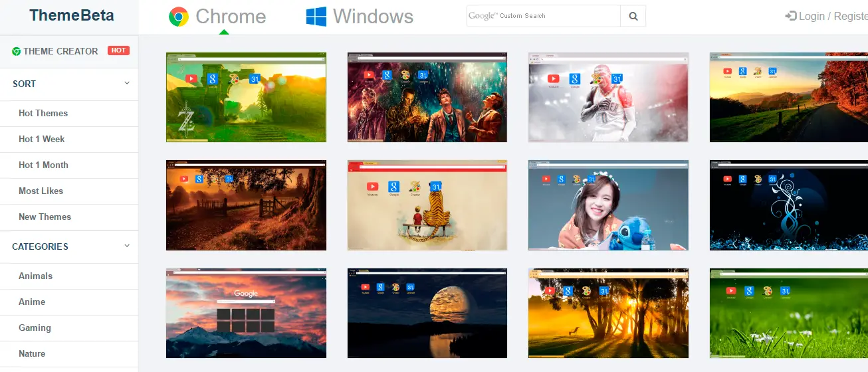
Task: Select New Themes sort option
Action: coord(45,217)
